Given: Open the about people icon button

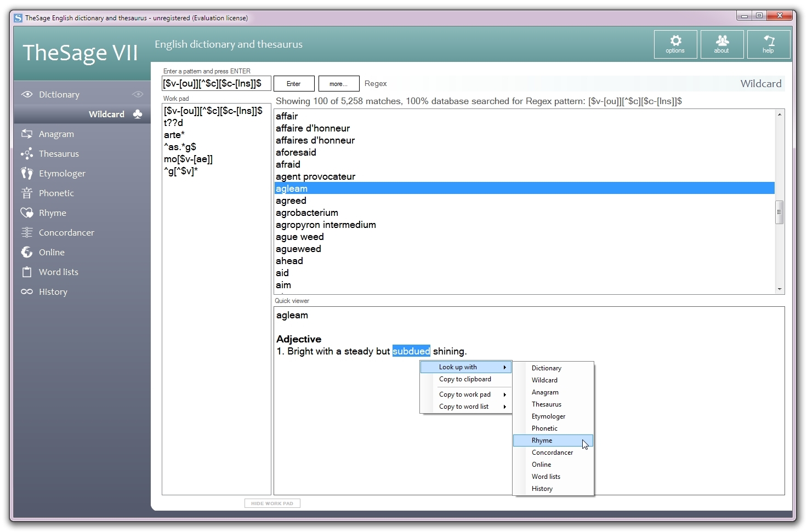Looking at the screenshot, I should click(722, 44).
